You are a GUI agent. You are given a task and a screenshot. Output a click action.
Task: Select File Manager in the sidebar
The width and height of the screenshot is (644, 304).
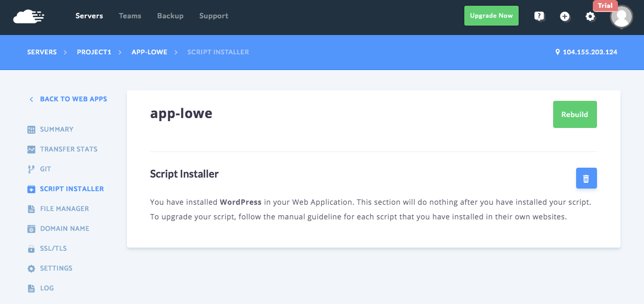click(x=65, y=209)
